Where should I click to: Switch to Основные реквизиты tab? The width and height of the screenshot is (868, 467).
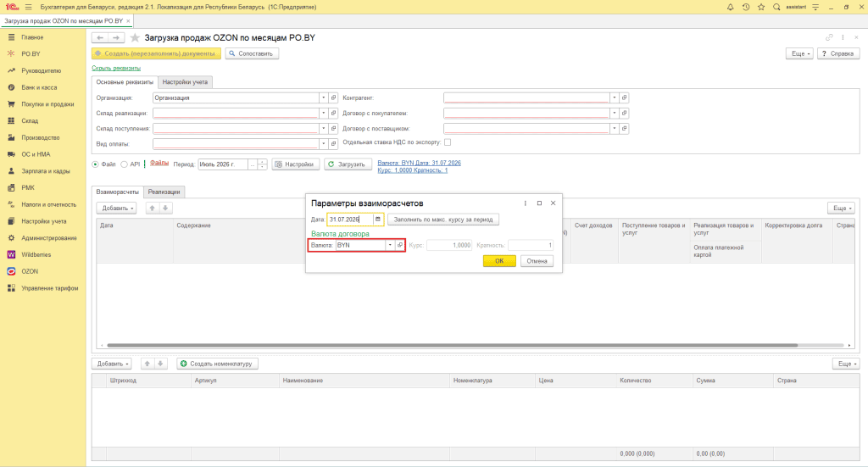(x=125, y=82)
